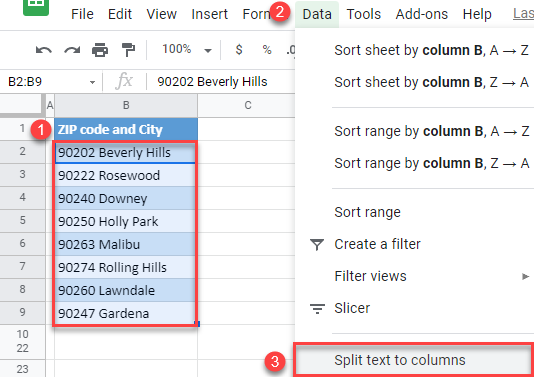This screenshot has width=534, height=377.
Task: Click the 90260 Lawndale cell
Action: [x=125, y=290]
